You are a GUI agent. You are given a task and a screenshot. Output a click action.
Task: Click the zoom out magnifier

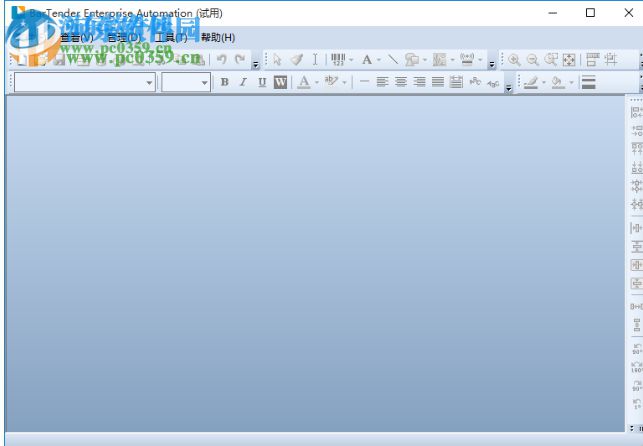[532, 60]
